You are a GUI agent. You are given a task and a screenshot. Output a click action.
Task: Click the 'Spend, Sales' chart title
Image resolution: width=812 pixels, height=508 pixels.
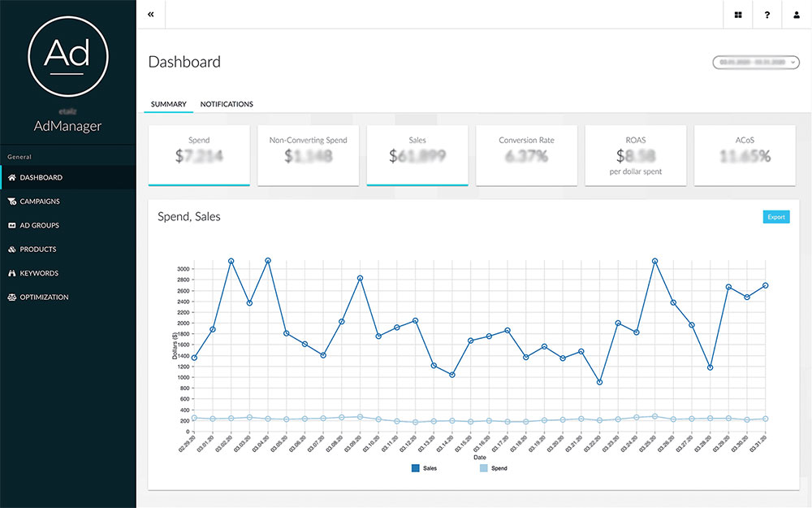coord(189,217)
